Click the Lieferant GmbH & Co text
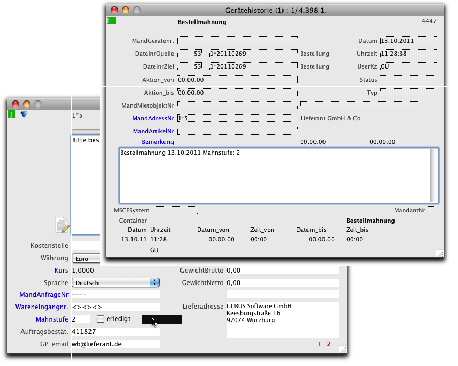This screenshot has height=366, width=458. [x=330, y=118]
